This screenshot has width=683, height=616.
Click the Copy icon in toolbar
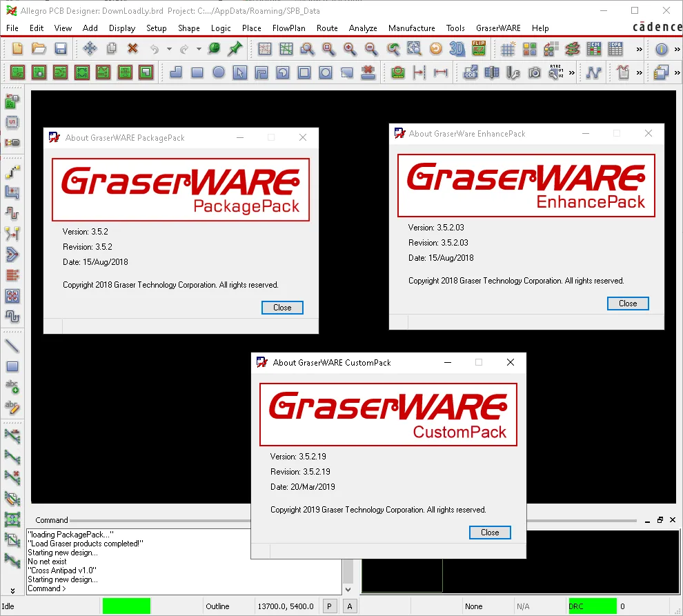pyautogui.click(x=112, y=49)
